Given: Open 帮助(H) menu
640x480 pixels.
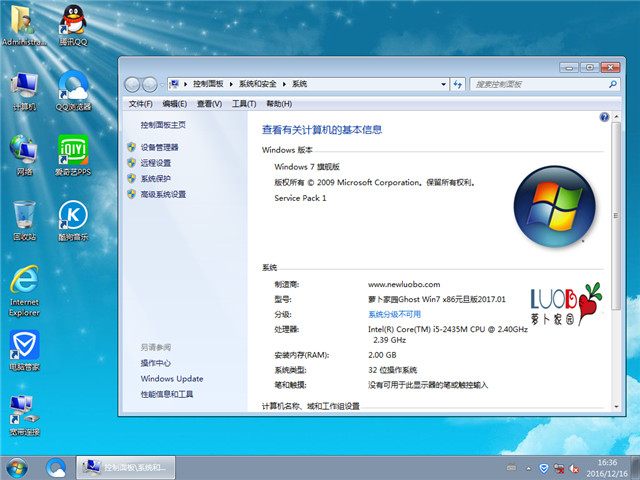Looking at the screenshot, I should click(279, 104).
